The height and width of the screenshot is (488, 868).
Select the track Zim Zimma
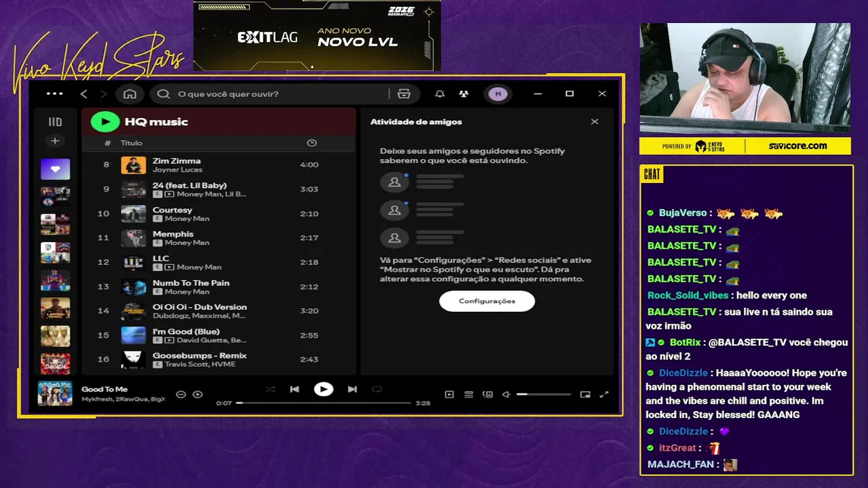(x=176, y=161)
